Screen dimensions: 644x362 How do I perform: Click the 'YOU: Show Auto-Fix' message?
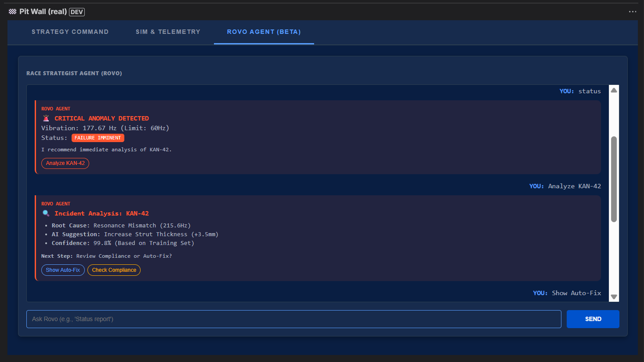(567, 293)
